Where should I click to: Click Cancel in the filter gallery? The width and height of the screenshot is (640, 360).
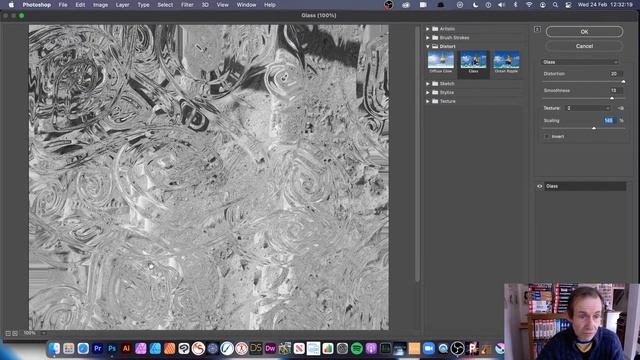584,46
